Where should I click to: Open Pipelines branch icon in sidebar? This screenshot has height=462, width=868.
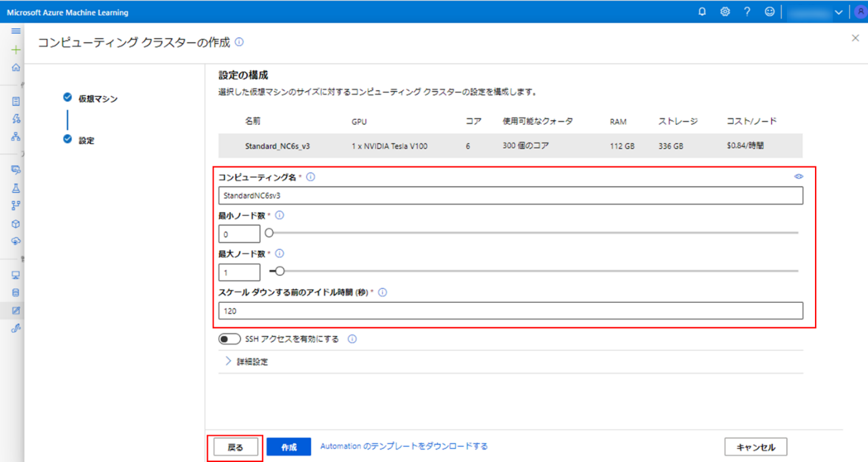tap(16, 206)
